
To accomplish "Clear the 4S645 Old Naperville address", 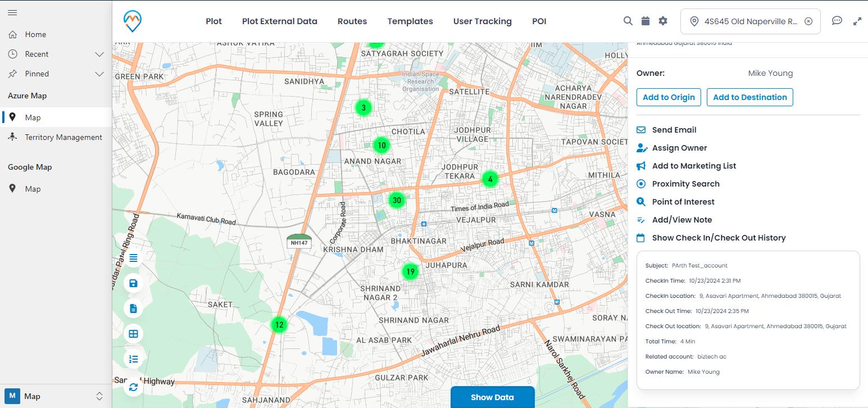I will coord(808,21).
